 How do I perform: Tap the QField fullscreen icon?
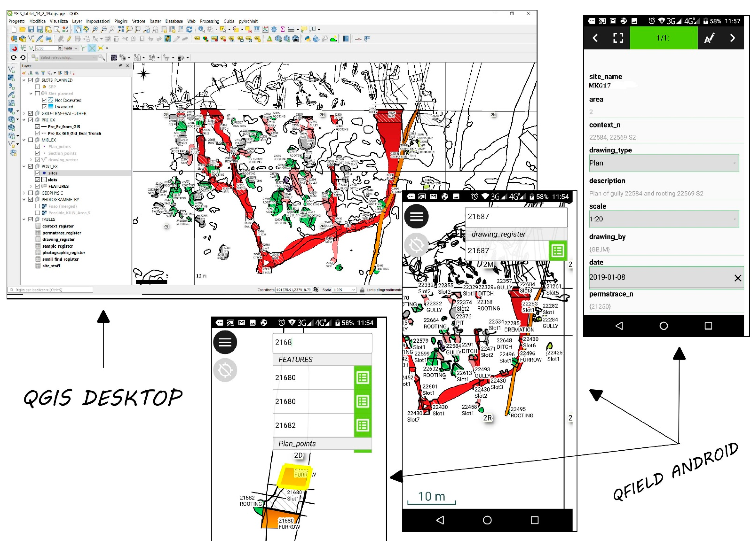click(x=618, y=38)
